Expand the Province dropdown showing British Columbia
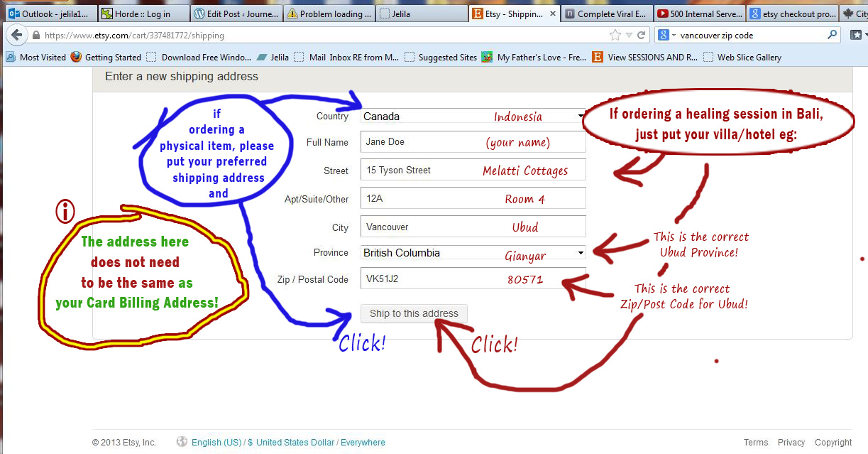Image resolution: width=868 pixels, height=454 pixels. tap(473, 253)
